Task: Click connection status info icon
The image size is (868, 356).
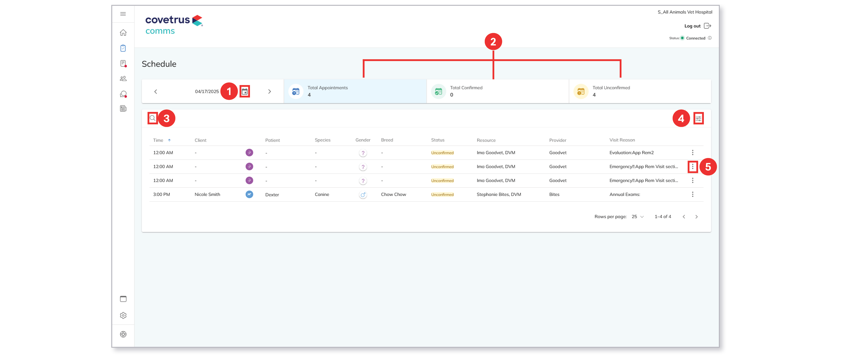Action: click(x=710, y=38)
